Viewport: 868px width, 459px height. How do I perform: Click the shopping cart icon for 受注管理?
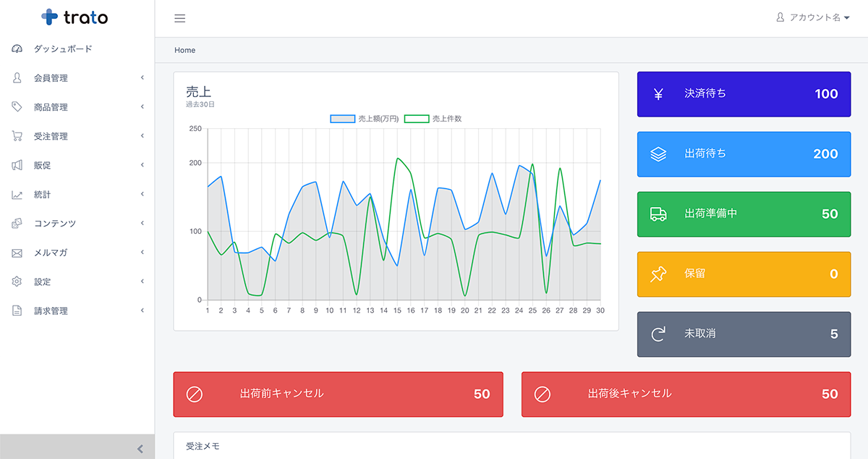click(x=17, y=136)
